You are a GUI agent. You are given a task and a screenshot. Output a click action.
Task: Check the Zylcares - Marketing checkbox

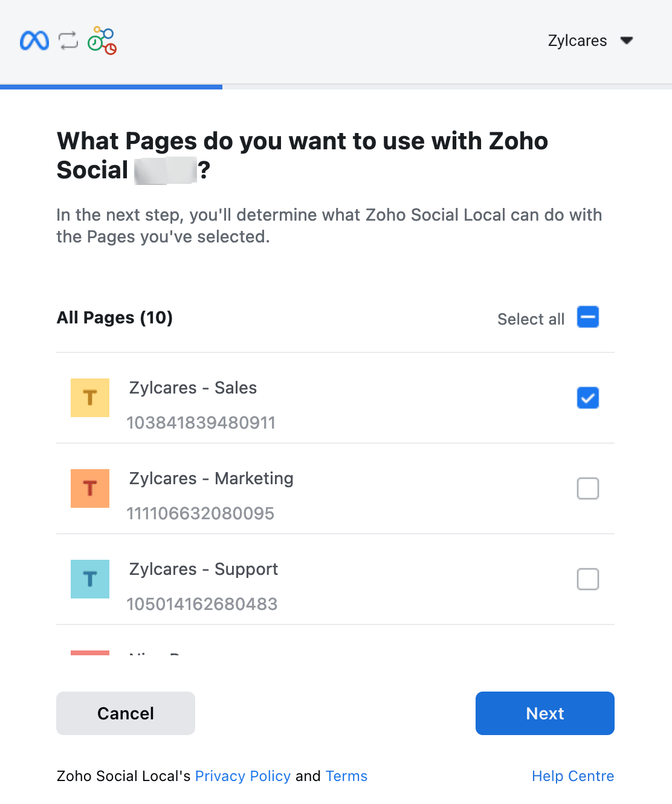(587, 488)
